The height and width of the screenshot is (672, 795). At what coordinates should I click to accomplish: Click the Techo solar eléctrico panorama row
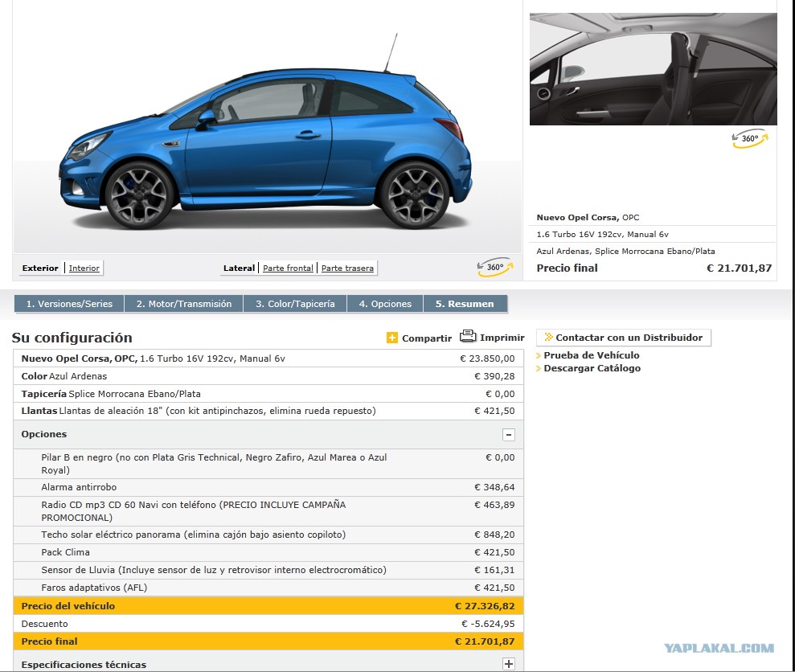tap(268, 535)
